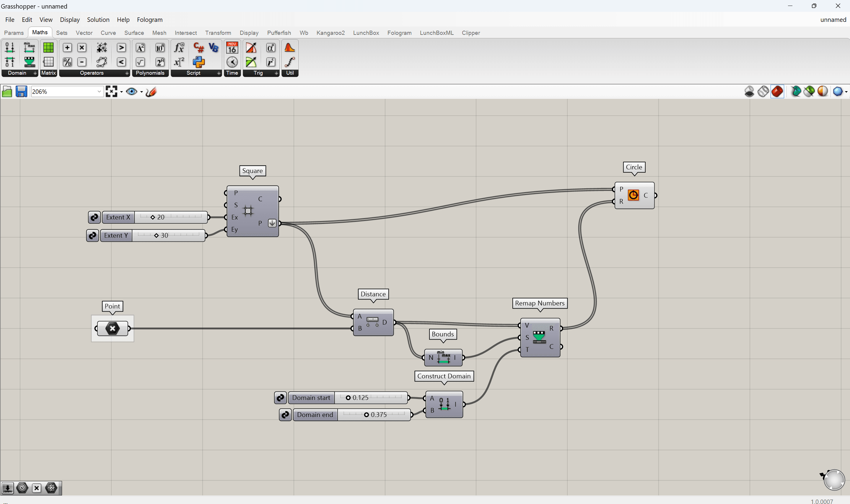Click the Point parameter component
The height and width of the screenshot is (504, 850).
click(113, 328)
